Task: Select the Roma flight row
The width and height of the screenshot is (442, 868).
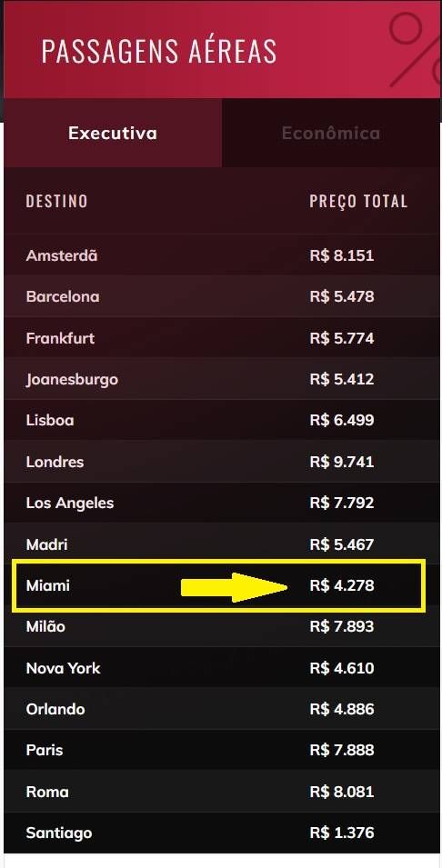Action: [221, 791]
